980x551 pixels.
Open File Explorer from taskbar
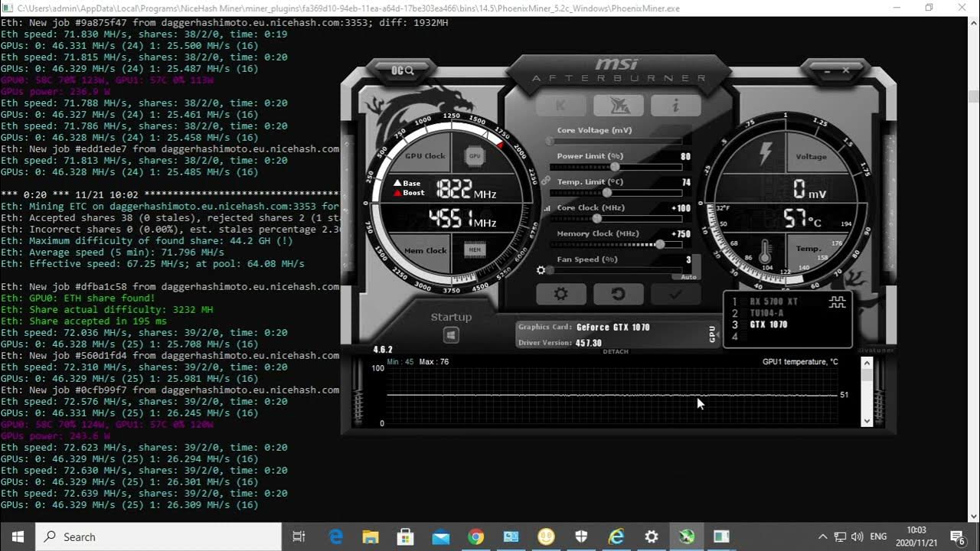coord(371,537)
